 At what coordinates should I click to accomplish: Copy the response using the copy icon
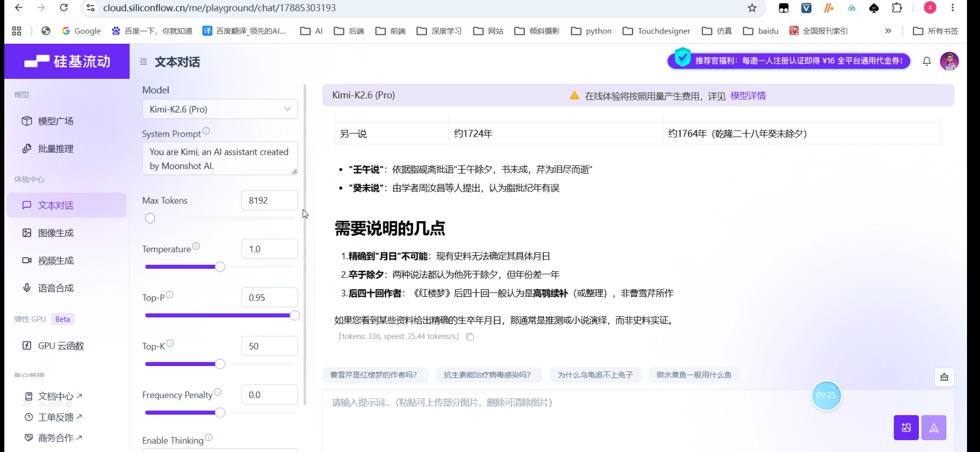470,337
